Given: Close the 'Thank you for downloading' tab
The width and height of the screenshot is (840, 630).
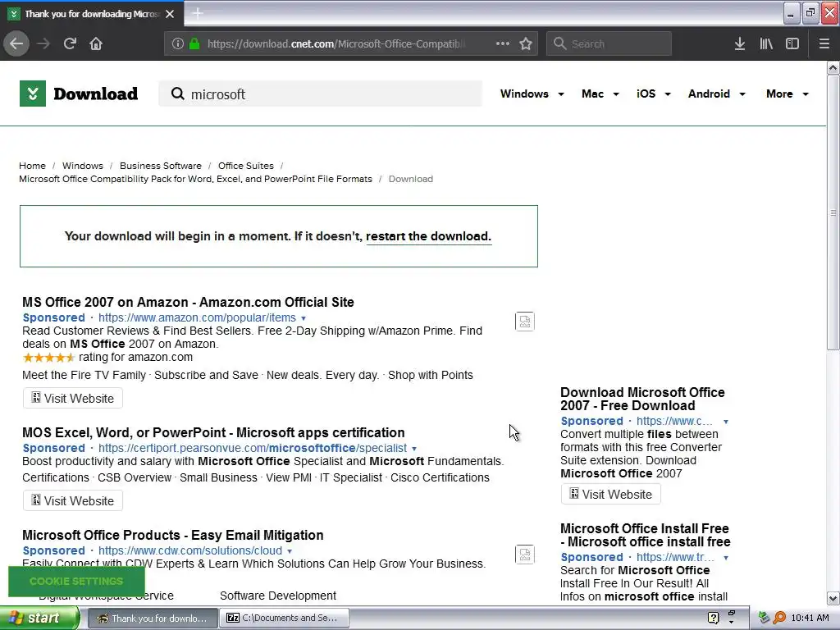Looking at the screenshot, I should coord(170,14).
